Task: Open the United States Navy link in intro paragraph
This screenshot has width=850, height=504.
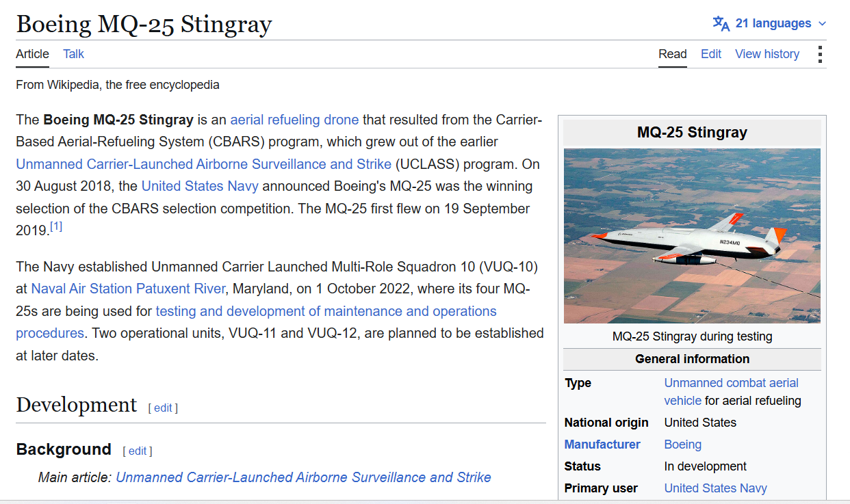Action: coord(201,186)
